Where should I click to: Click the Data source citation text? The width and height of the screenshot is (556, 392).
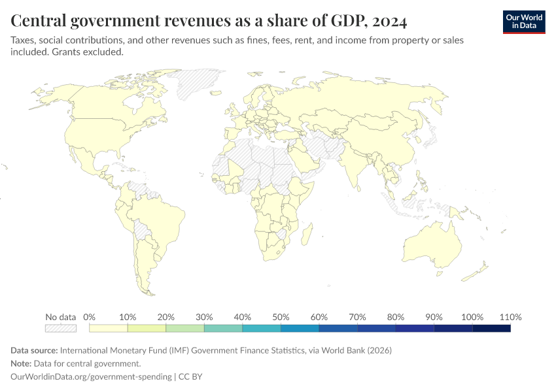pyautogui.click(x=201, y=350)
